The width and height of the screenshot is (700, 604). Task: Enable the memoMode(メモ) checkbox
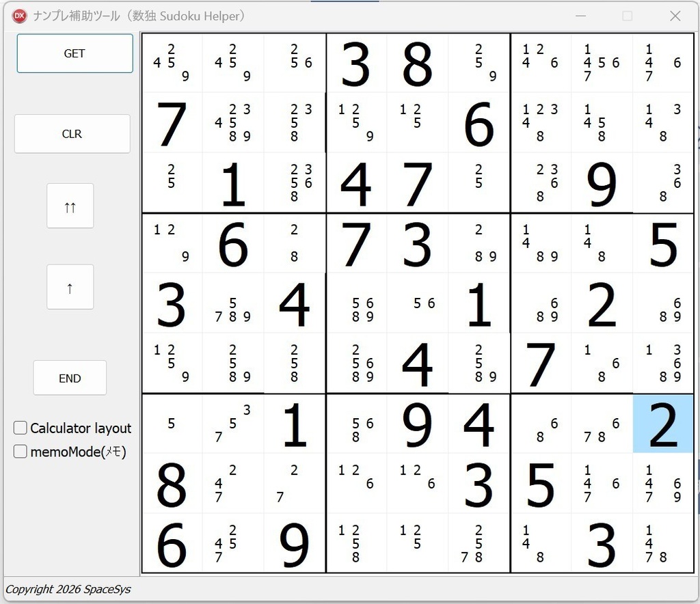click(x=20, y=452)
